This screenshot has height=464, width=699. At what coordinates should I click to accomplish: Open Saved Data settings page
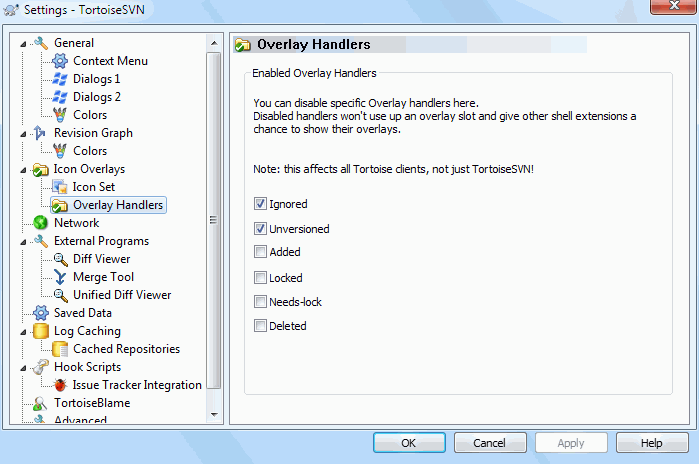[x=82, y=313]
